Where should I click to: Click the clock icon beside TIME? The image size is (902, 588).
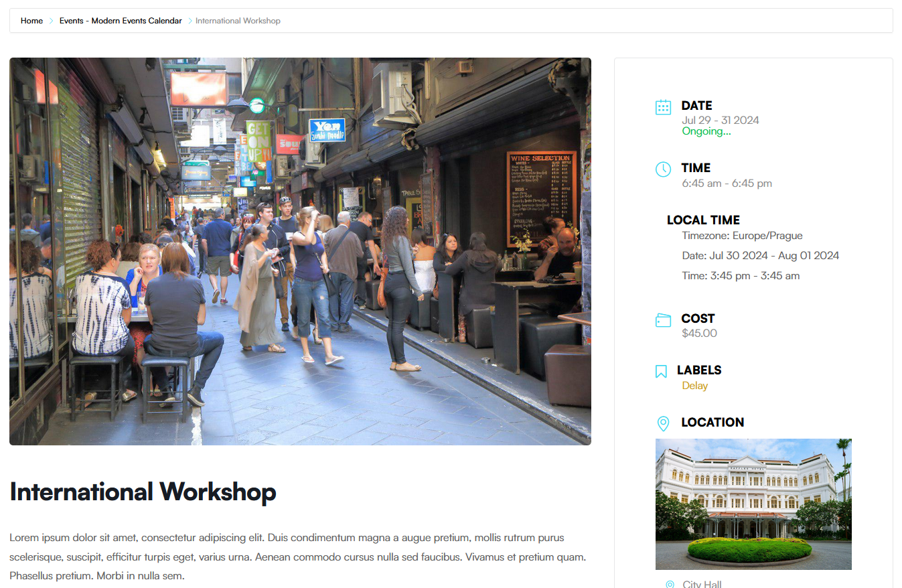663,169
